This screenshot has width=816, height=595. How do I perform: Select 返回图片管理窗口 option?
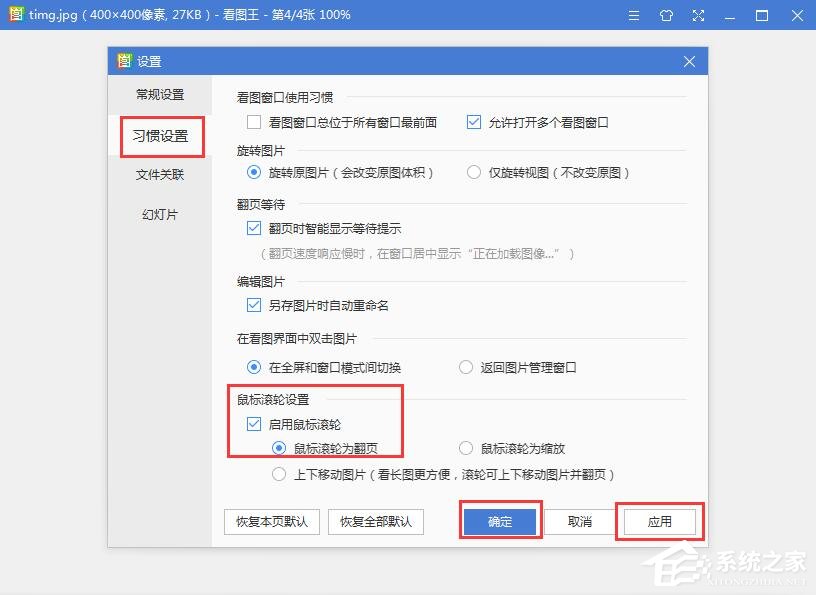click(x=465, y=367)
